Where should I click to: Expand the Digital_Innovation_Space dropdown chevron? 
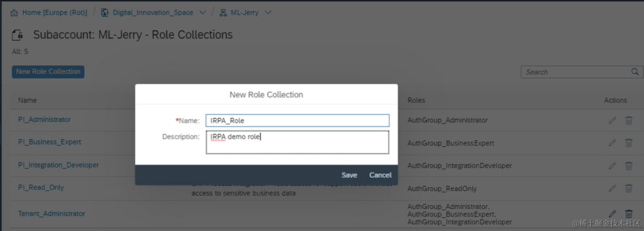click(x=202, y=13)
